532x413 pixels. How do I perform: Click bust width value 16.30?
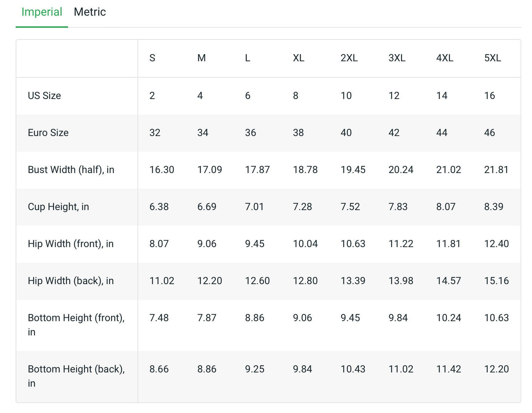162,170
